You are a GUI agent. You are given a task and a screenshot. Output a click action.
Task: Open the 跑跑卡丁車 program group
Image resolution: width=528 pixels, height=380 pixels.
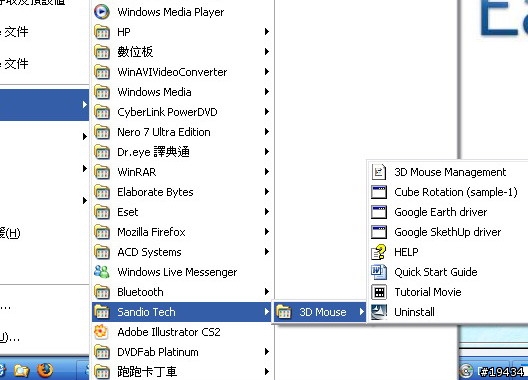pyautogui.click(x=182, y=372)
